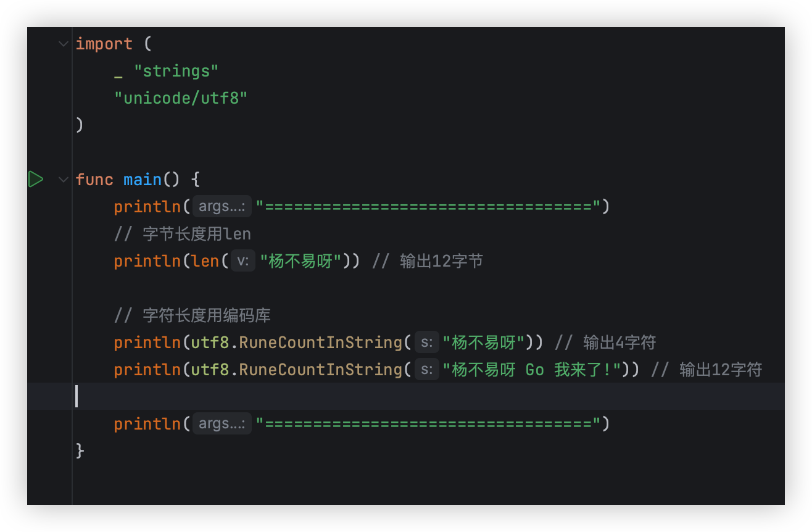The width and height of the screenshot is (812, 532).
Task: Click the comment 字符长度用编码库
Action: (x=193, y=315)
